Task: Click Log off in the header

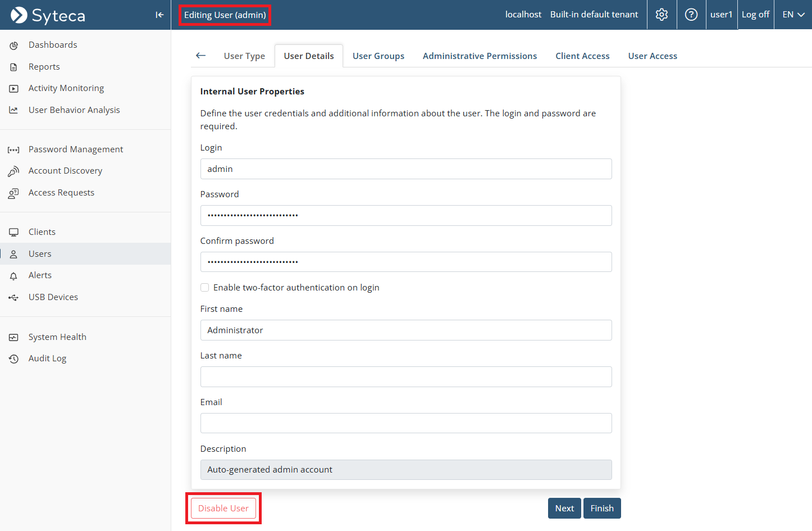Action: tap(755, 15)
